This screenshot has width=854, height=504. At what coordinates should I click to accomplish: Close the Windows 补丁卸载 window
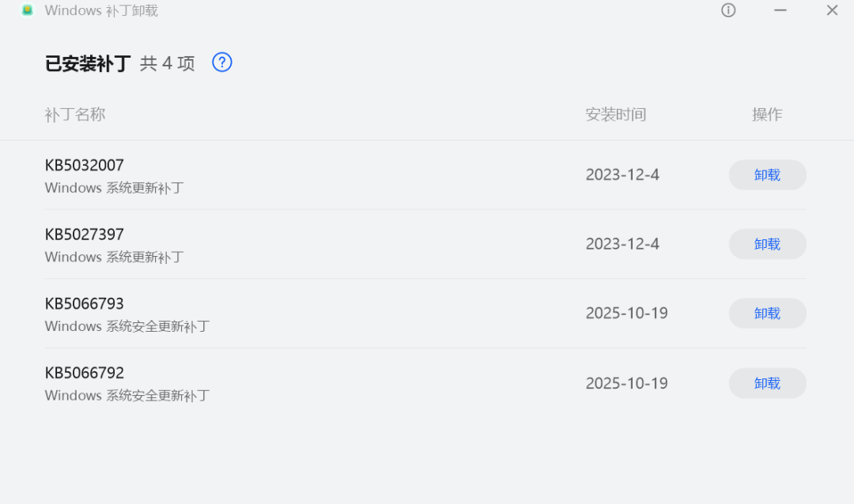832,10
